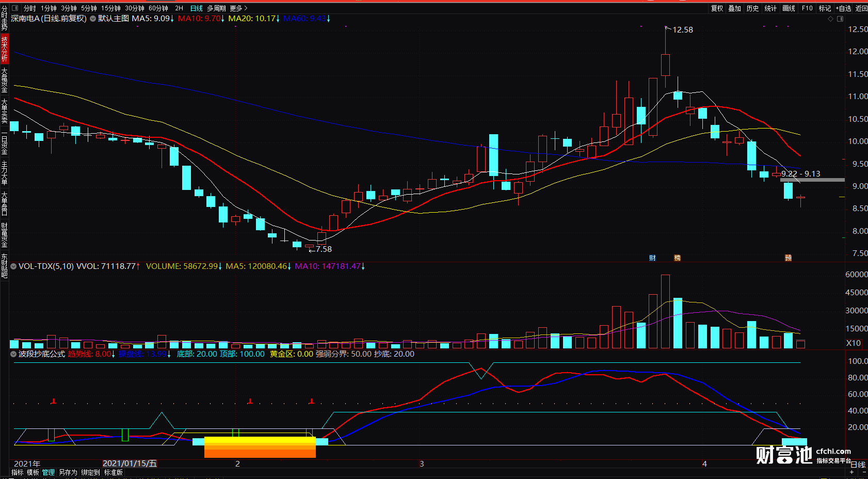Viewport: 868px width, 479px height.
Task: Open dropdown next to 深南电A title
Action: (92, 19)
